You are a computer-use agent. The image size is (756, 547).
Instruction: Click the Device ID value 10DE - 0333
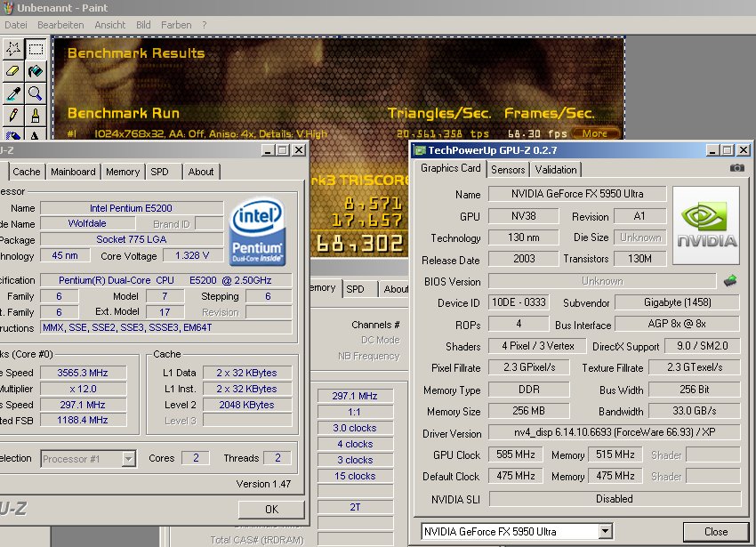(519, 302)
